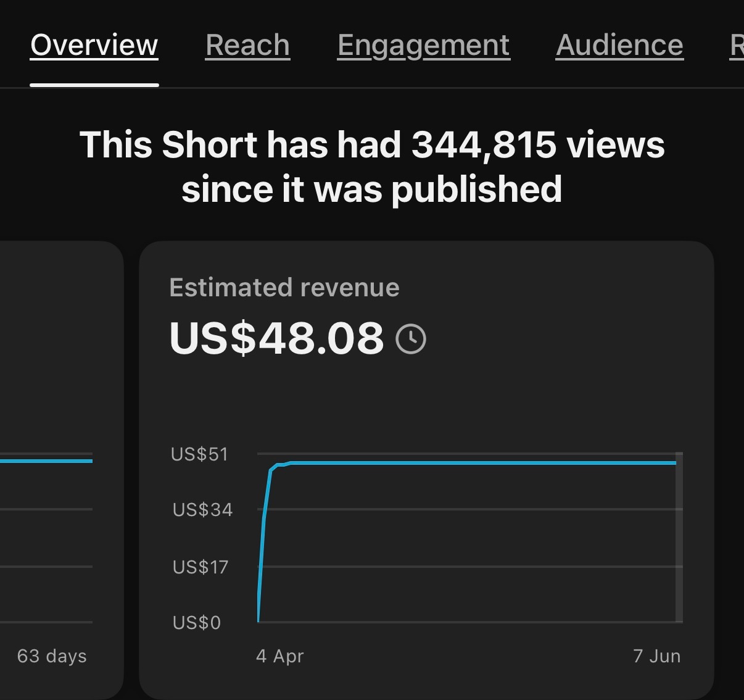
Task: Tap the US$0 axis label
Action: point(196,622)
